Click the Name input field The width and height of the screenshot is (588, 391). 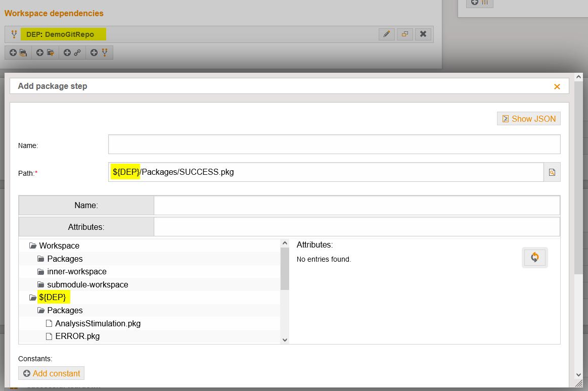[334, 144]
